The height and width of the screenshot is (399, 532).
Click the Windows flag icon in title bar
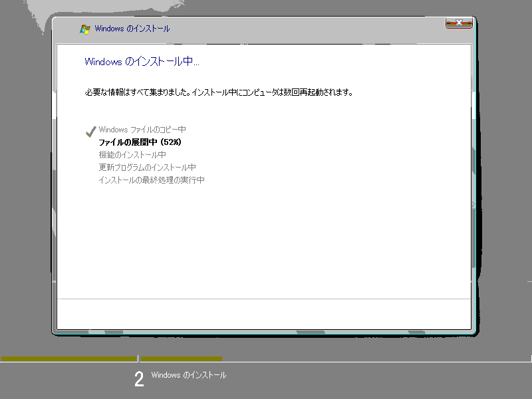[85, 29]
